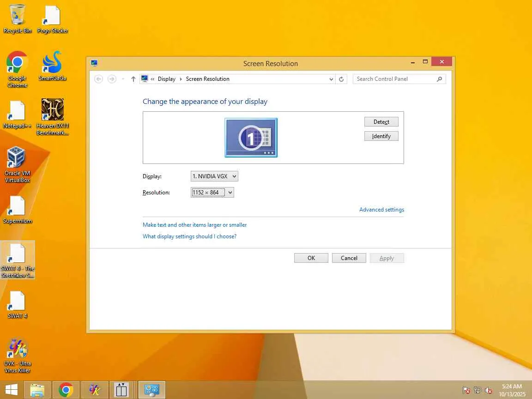
Task: Select the Heaven DX11 Benchmark desktop icon
Action: coord(53,117)
